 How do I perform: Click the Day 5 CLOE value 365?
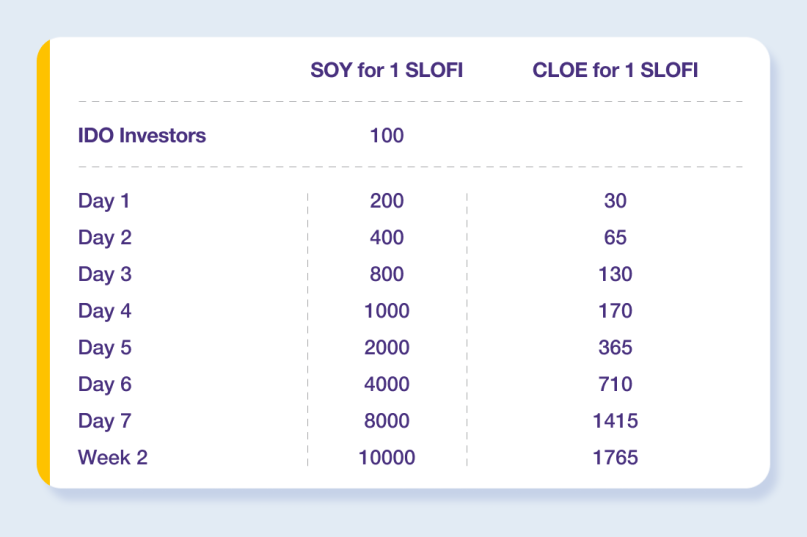(615, 348)
